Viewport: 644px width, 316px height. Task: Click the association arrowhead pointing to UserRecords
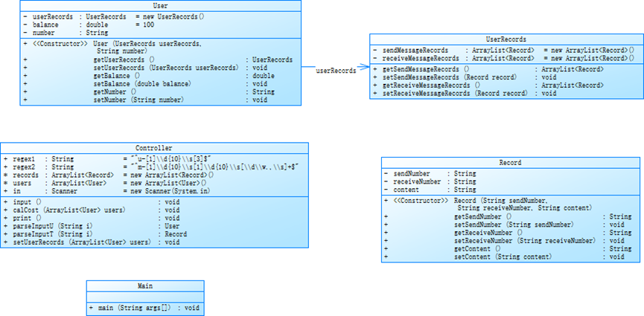point(364,67)
